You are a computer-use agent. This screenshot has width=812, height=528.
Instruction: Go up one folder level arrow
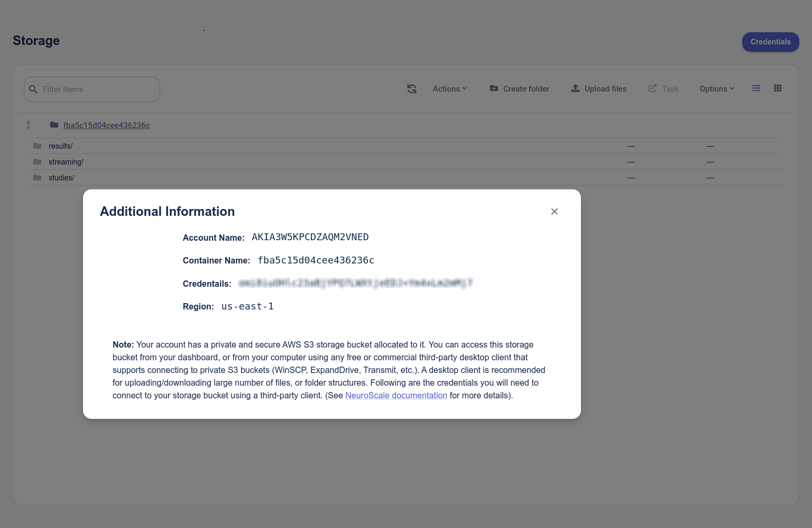28,125
